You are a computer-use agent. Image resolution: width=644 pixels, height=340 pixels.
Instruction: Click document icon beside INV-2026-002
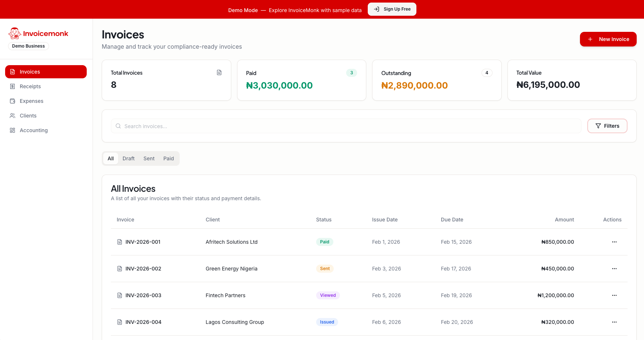[x=120, y=269]
